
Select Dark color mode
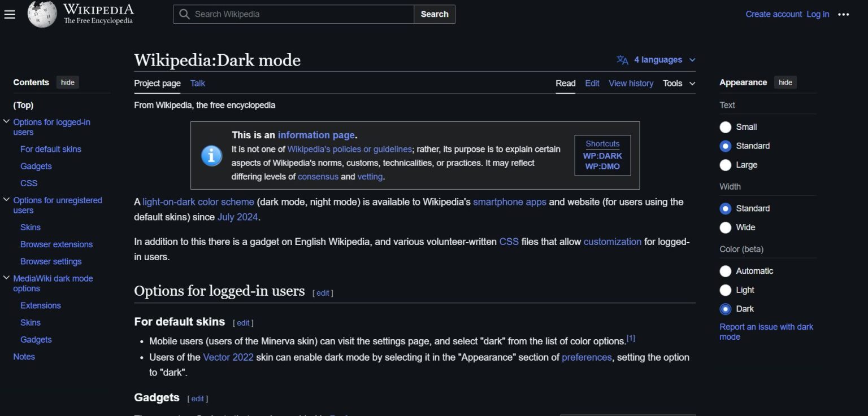pos(726,309)
